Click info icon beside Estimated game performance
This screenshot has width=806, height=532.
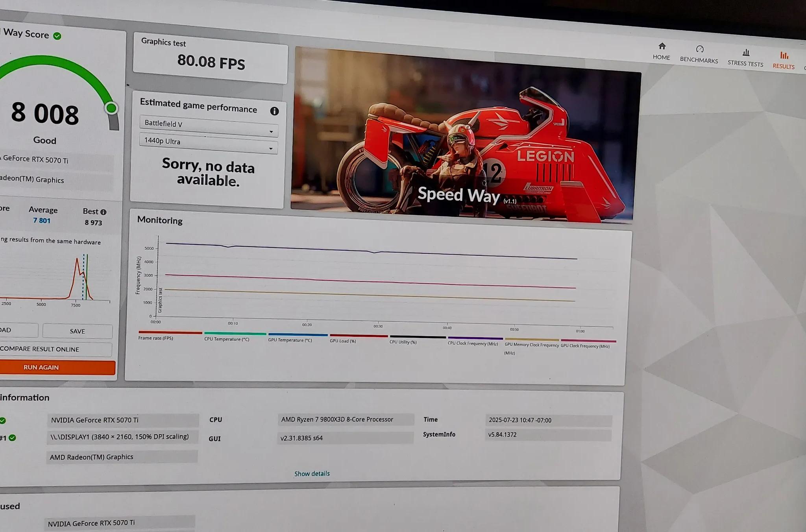(274, 111)
